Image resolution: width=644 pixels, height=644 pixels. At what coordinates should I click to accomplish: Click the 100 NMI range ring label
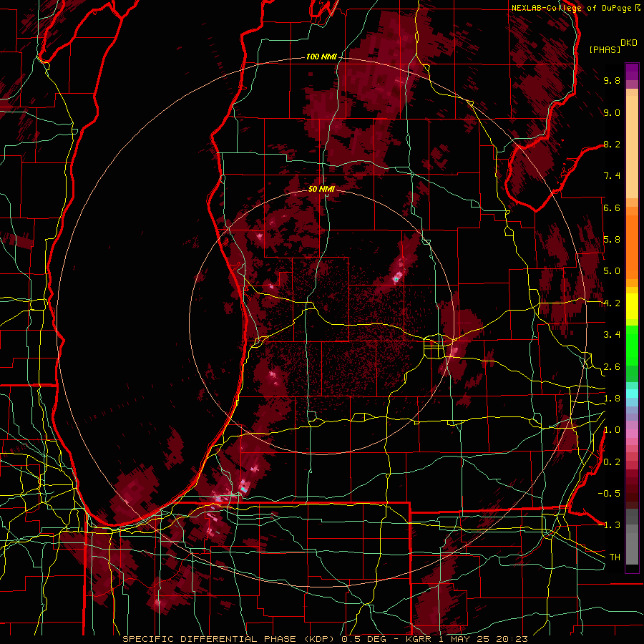tap(321, 57)
